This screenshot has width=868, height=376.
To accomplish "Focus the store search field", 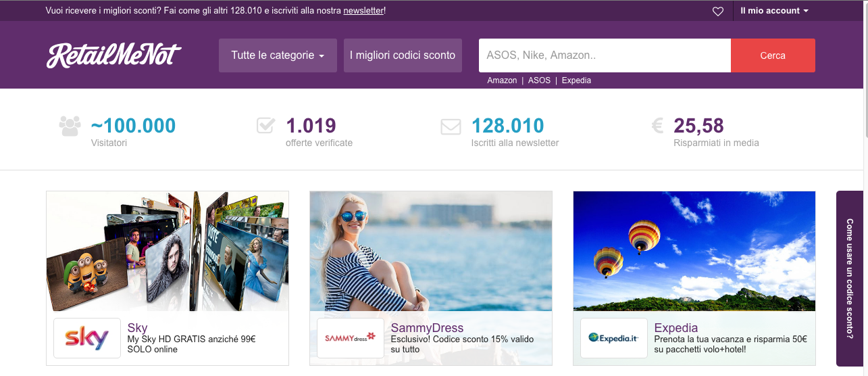I will 605,55.
